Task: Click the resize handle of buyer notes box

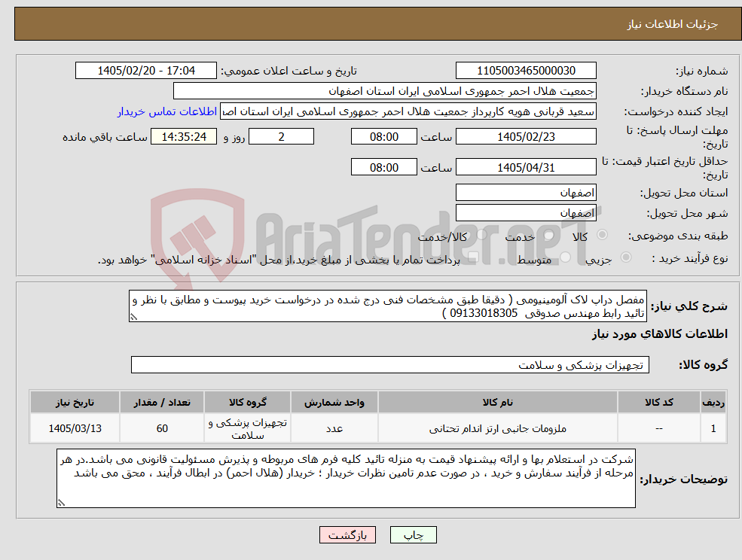Action: pyautogui.click(x=61, y=503)
